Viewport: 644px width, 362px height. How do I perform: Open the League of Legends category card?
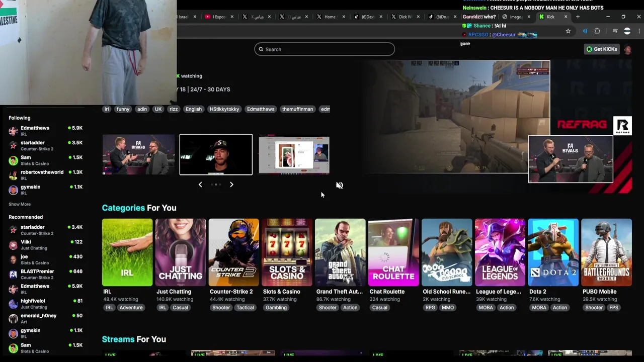[x=500, y=252]
